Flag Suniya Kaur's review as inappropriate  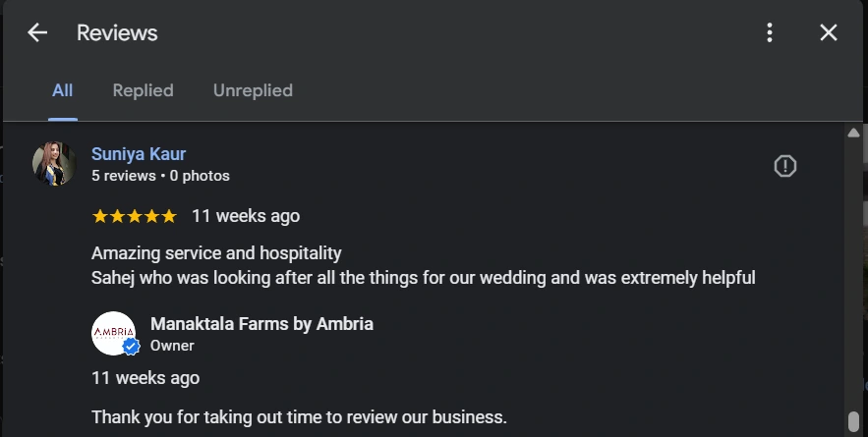[784, 166]
